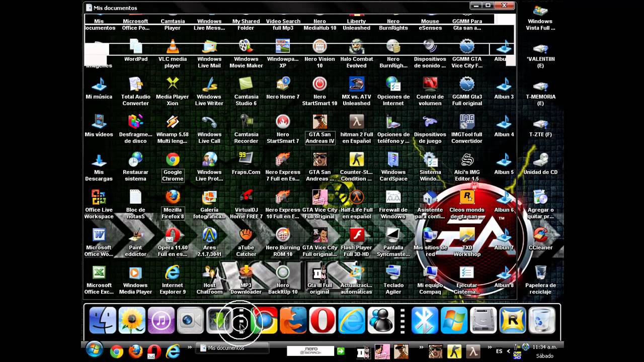The image size is (644, 362).
Task: Open Flash Player Full 3D-HD icon
Action: click(356, 243)
